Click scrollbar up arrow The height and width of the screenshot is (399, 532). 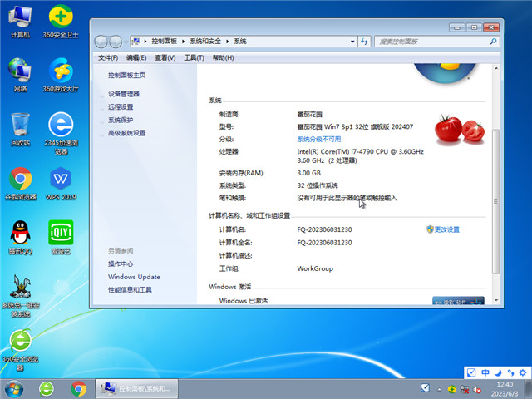(496, 68)
